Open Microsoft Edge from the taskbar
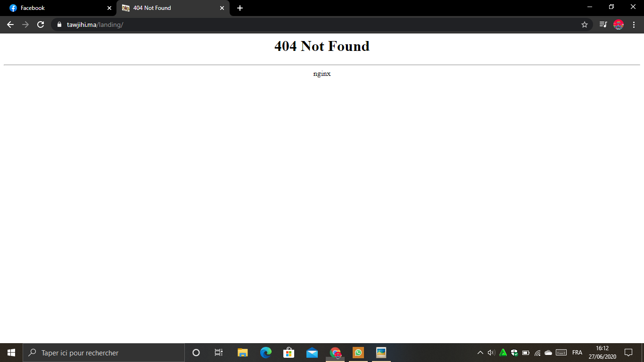Viewport: 644px width, 362px height. (x=266, y=353)
